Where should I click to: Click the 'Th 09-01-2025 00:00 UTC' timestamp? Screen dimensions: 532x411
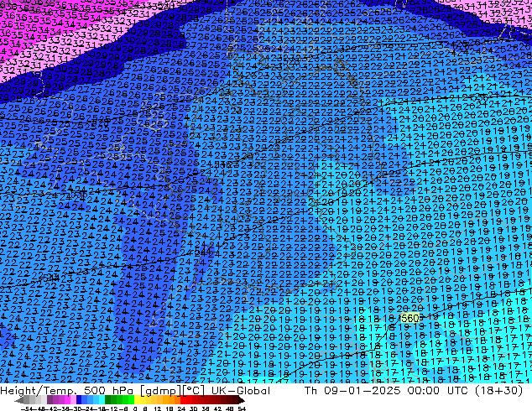387,390
